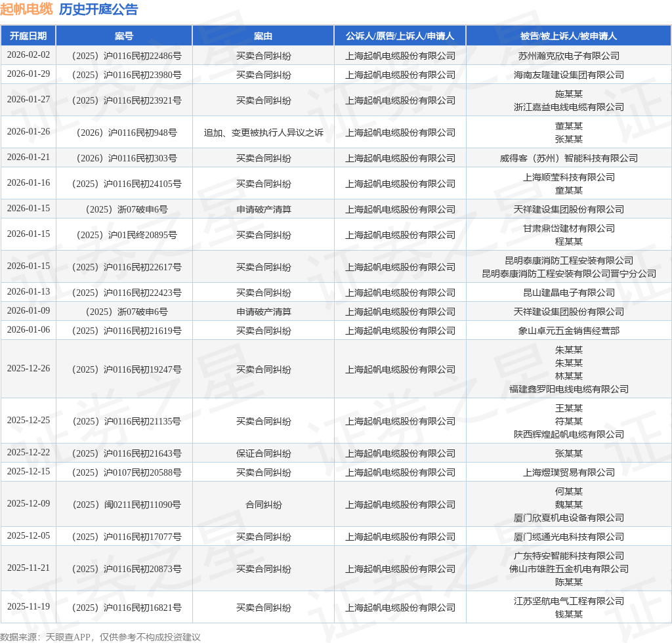Click case number 沪0116民初16821号
Screen dimensions: 672x643
point(142,608)
